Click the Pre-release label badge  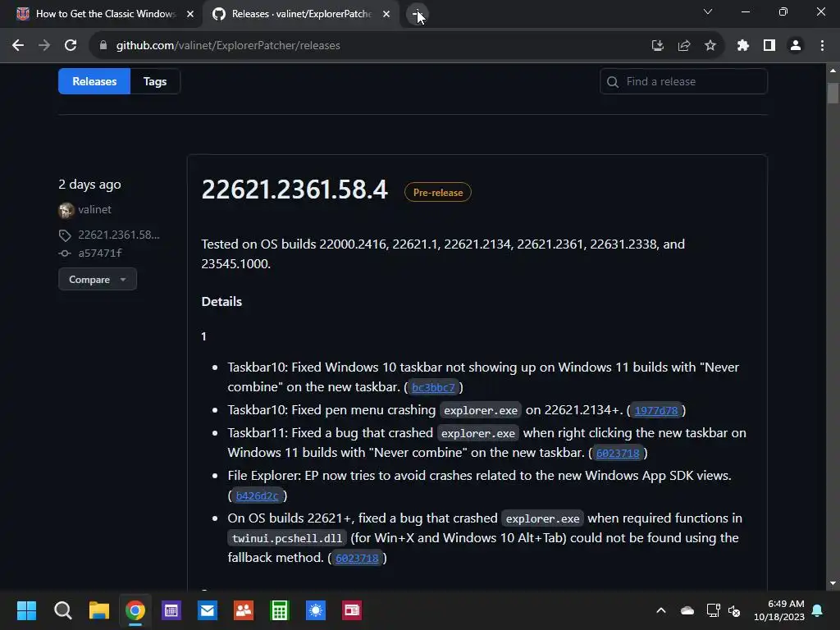[x=438, y=192]
